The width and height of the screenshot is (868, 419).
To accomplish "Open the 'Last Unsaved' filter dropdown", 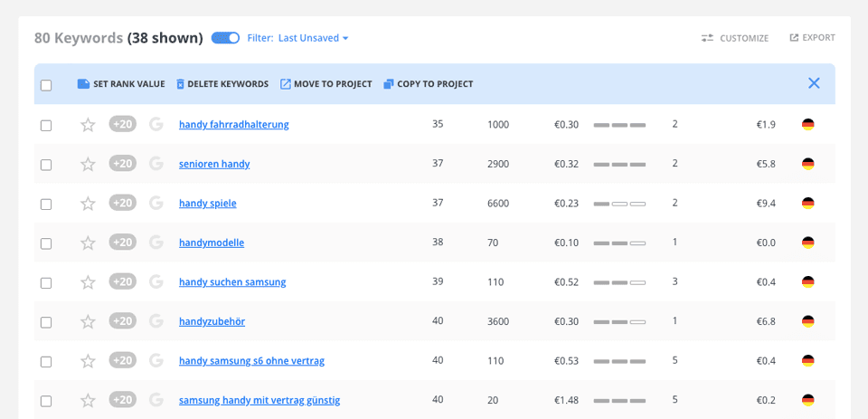I will pos(313,38).
